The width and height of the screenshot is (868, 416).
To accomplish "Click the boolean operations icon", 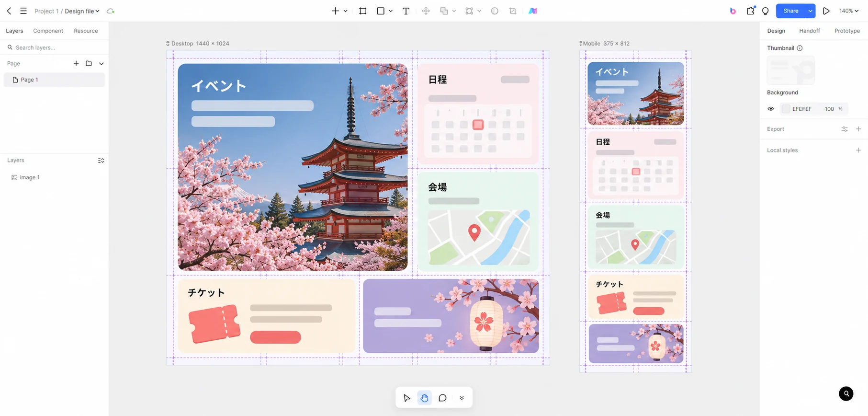I will pos(444,11).
